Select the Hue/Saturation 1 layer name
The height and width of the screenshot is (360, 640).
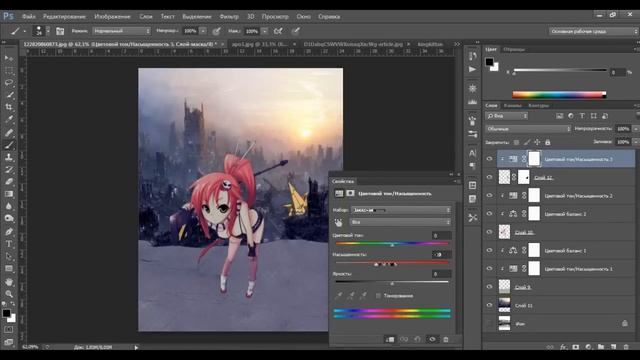click(x=578, y=269)
